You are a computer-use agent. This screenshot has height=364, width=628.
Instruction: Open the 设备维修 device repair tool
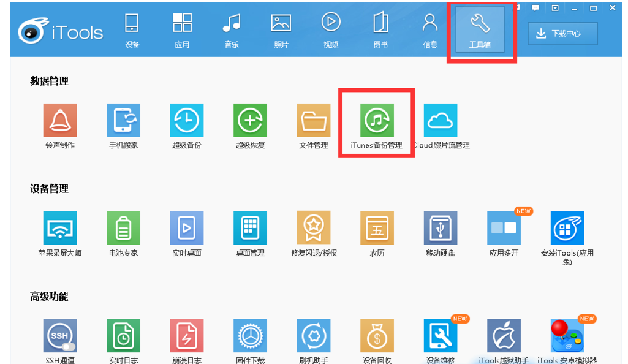click(441, 336)
